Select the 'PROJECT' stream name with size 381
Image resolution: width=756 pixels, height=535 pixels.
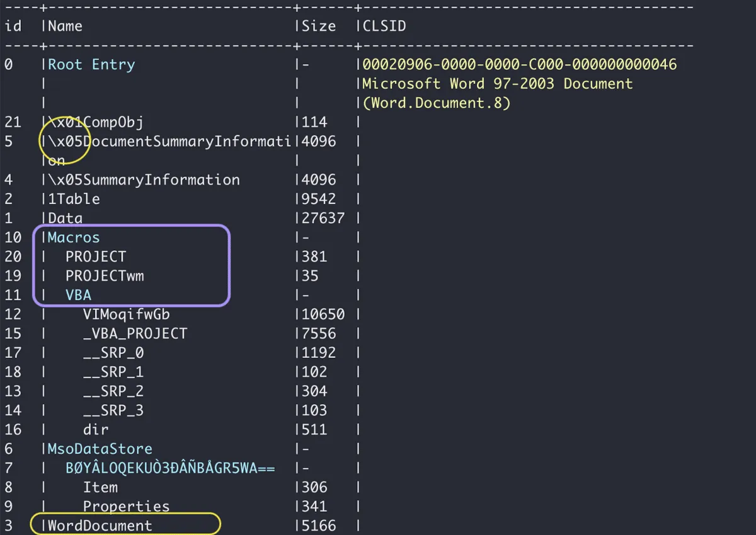(96, 256)
